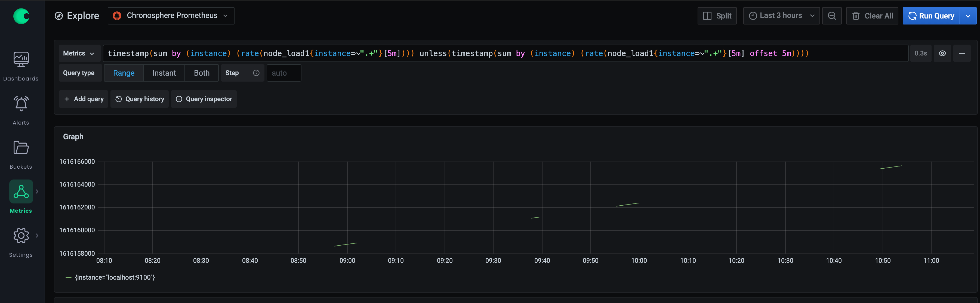Select the Both query type
Image resolution: width=980 pixels, height=303 pixels.
[202, 73]
